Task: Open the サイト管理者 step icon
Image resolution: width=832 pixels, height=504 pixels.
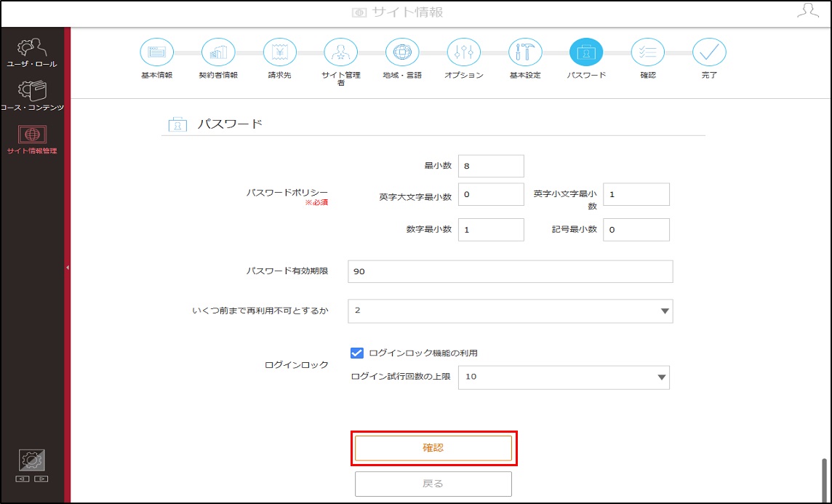Action: [x=340, y=52]
